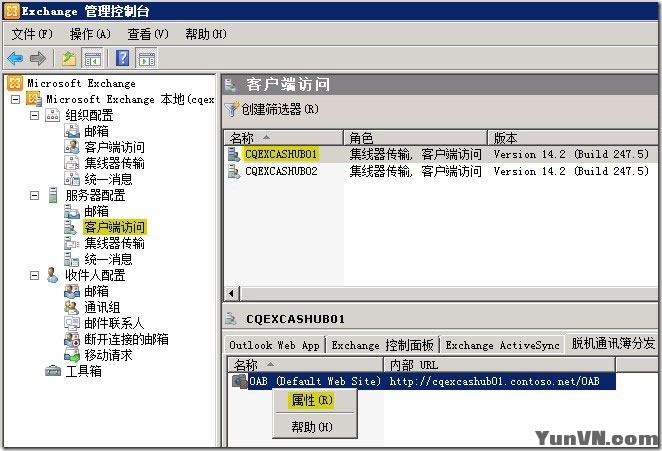
Task: Switch to the 脱机通讯簿分发 tab
Action: point(613,343)
